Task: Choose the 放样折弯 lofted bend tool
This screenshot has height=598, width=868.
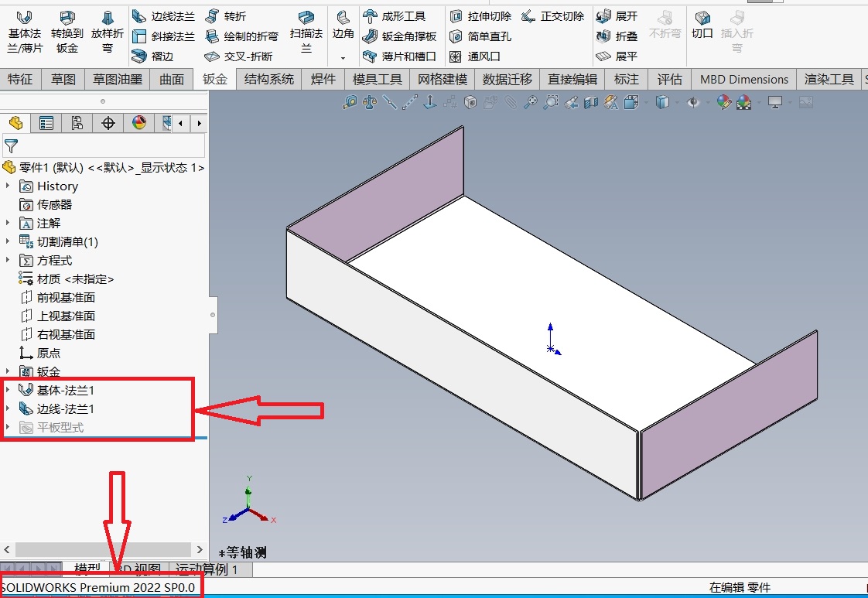Action: click(x=108, y=32)
